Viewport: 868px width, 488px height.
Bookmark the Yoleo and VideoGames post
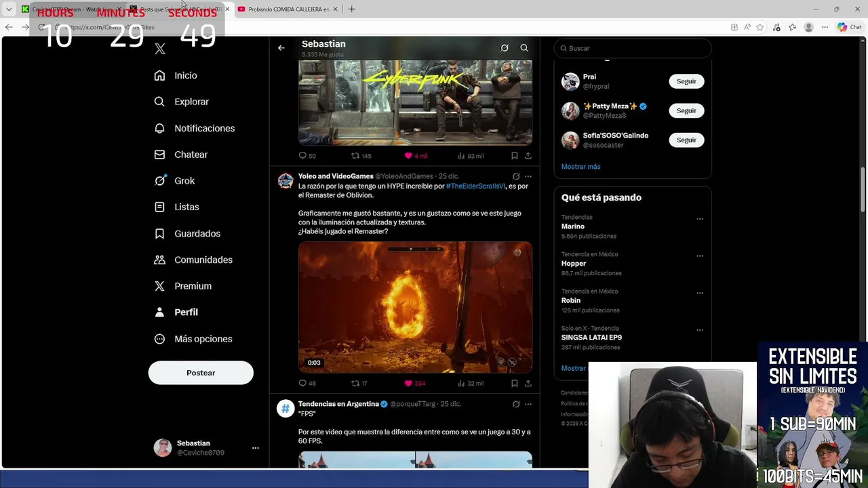pyautogui.click(x=515, y=384)
